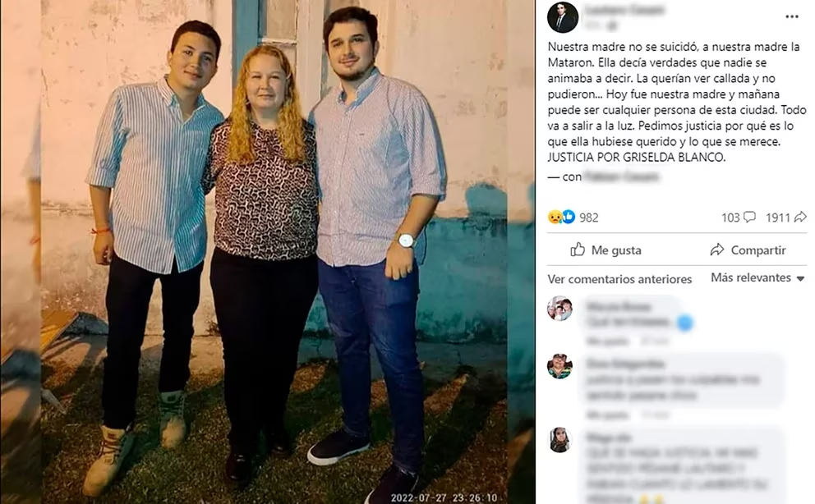815x504 pixels.
Task: Click Ver comentarios anteriores link
Action: point(619,279)
